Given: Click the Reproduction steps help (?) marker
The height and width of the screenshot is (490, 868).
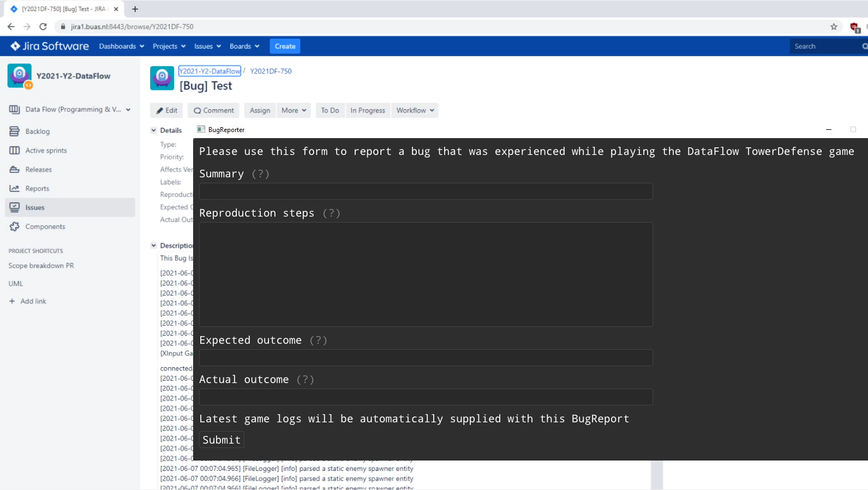Looking at the screenshot, I should [331, 213].
